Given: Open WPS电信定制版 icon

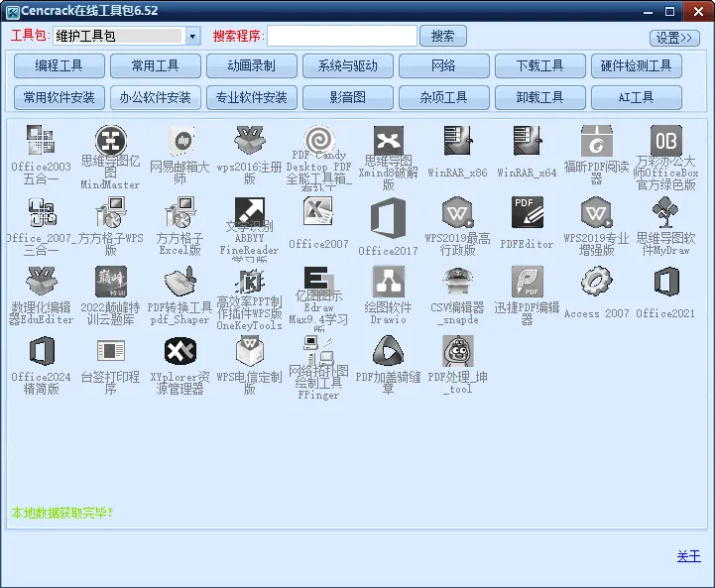Looking at the screenshot, I should point(249,351).
